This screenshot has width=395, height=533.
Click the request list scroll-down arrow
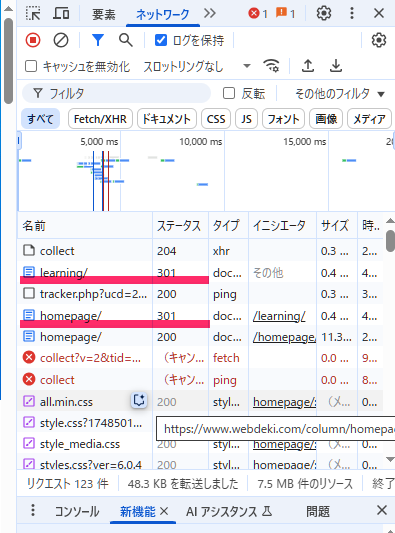(390, 459)
